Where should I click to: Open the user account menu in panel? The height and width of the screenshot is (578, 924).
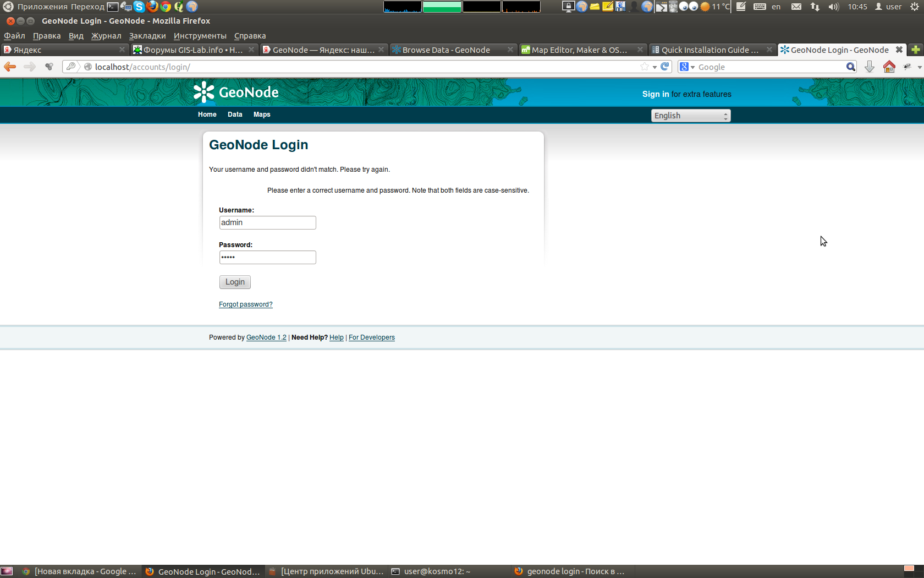[888, 7]
